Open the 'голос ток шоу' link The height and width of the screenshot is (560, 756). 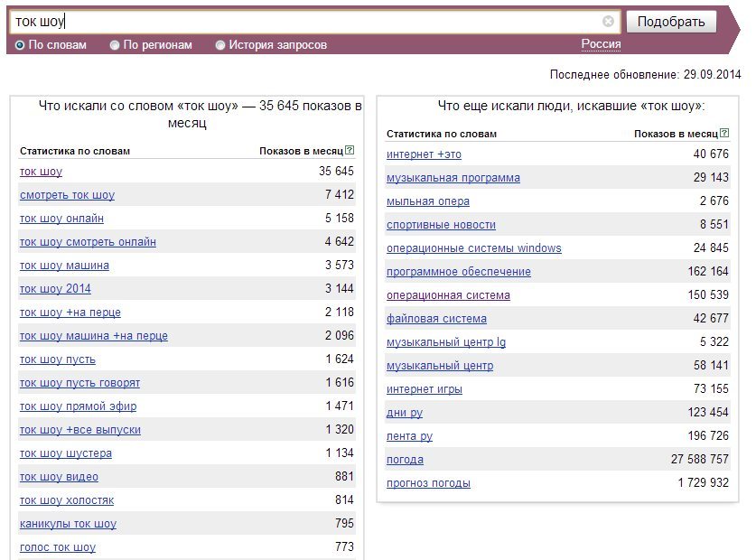[x=58, y=547]
